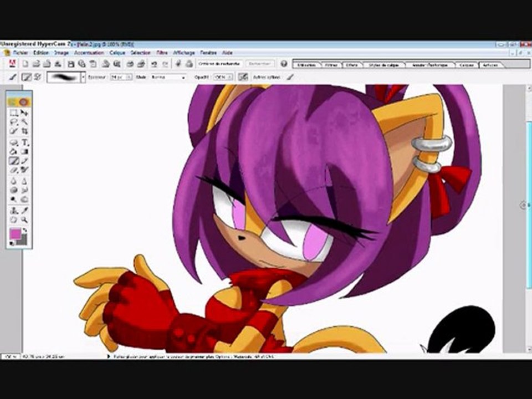Select the Eraser tool

click(x=13, y=170)
